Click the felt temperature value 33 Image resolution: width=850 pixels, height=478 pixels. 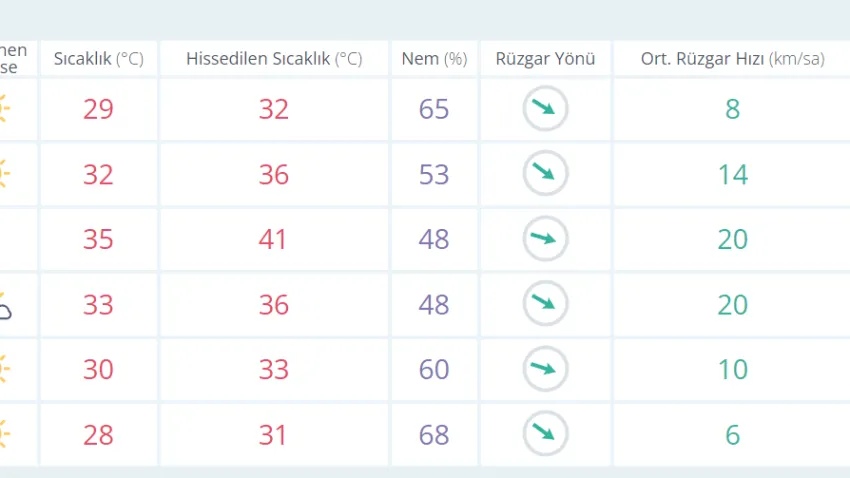[273, 370]
